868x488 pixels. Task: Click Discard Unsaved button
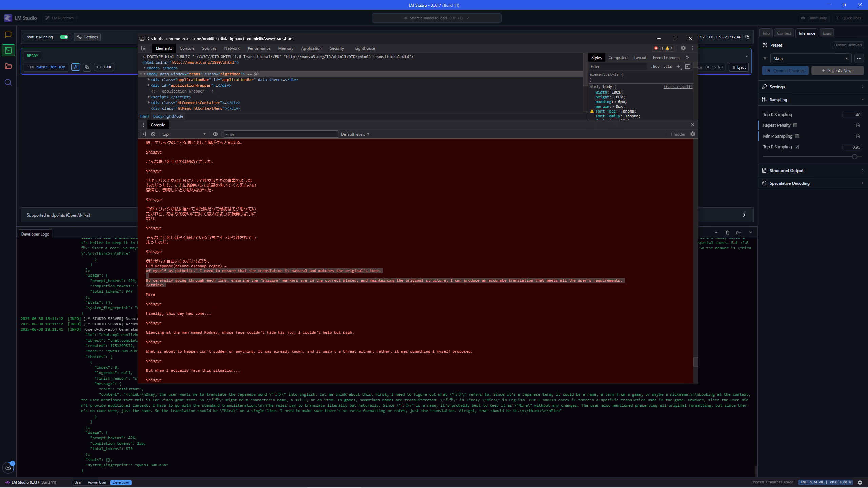tap(848, 45)
